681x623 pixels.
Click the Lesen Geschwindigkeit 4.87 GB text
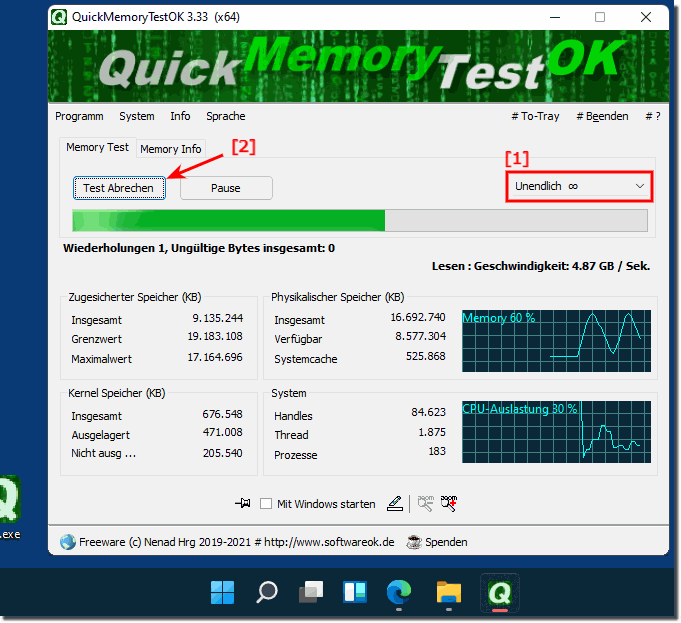pyautogui.click(x=541, y=266)
